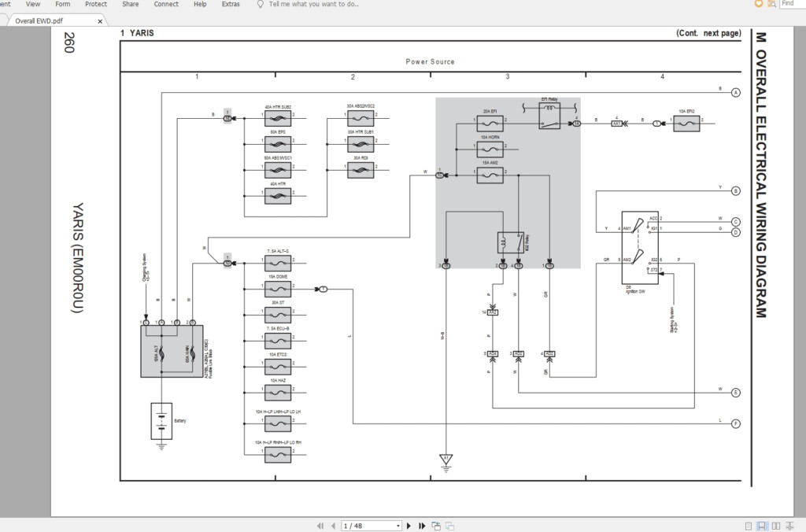Click the Ignition SW component in diagram
The image size is (806, 532).
[640, 247]
